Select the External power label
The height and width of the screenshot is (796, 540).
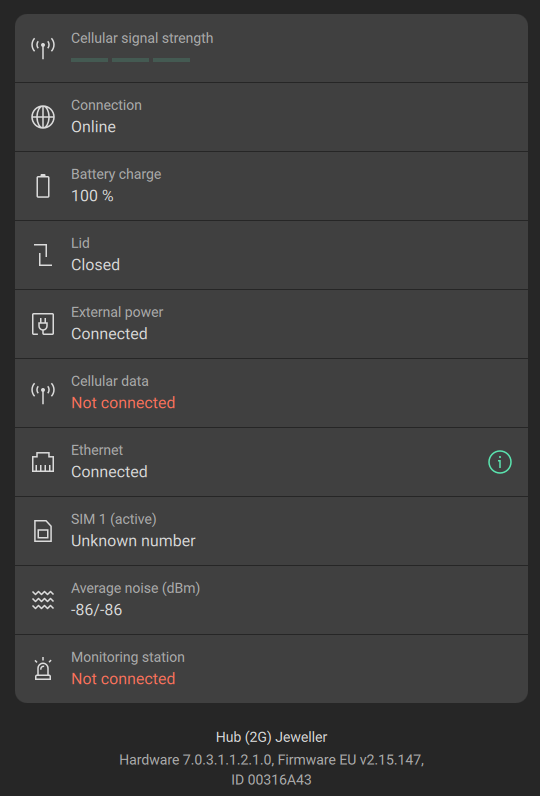(x=117, y=312)
